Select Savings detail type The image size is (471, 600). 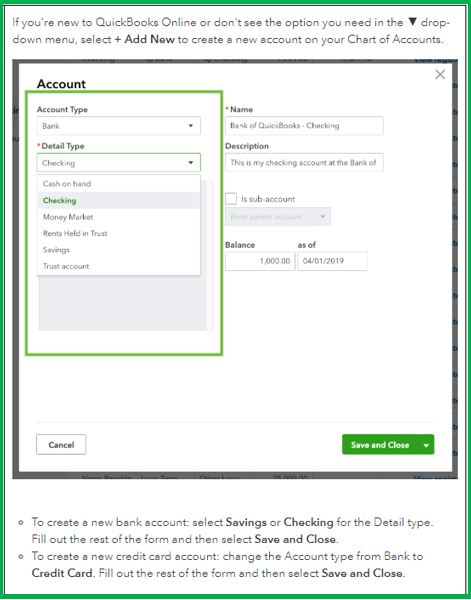click(x=119, y=250)
